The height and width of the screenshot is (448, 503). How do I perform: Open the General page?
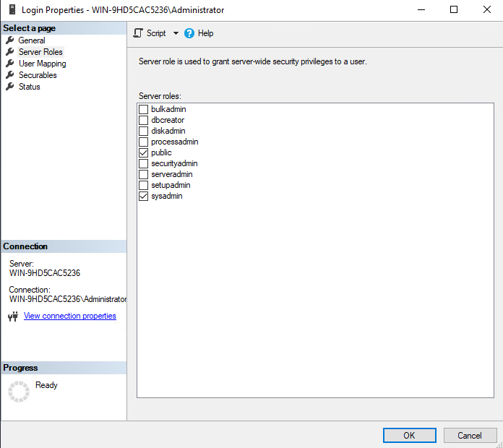pos(32,40)
